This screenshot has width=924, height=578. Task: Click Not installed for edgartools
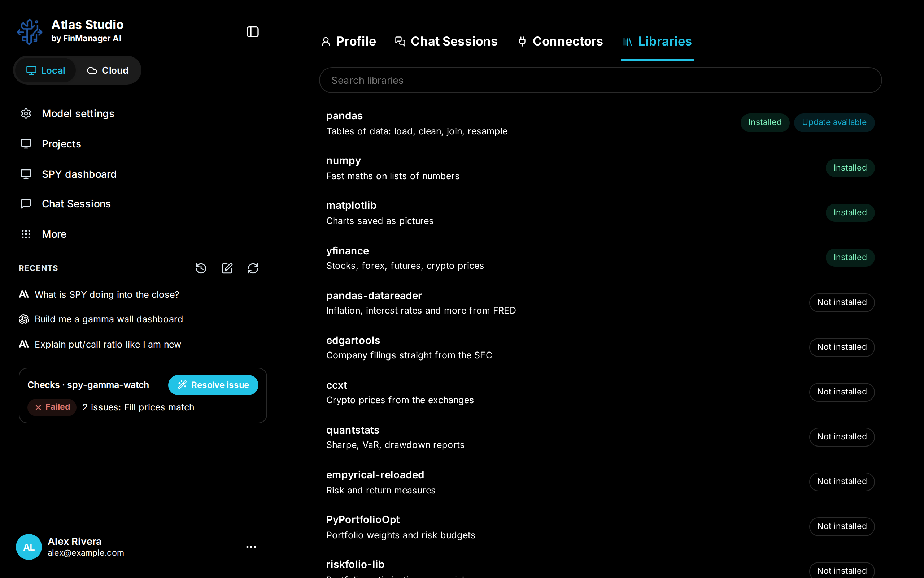[x=842, y=347]
